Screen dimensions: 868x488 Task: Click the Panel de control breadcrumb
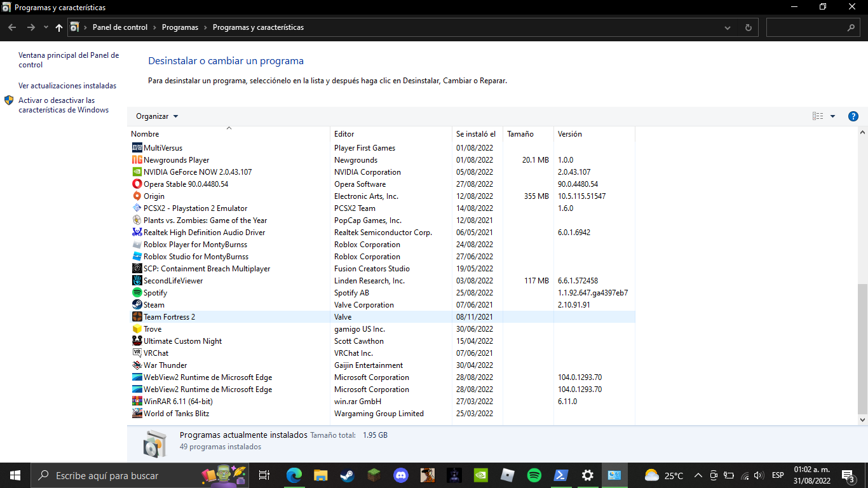(x=120, y=28)
